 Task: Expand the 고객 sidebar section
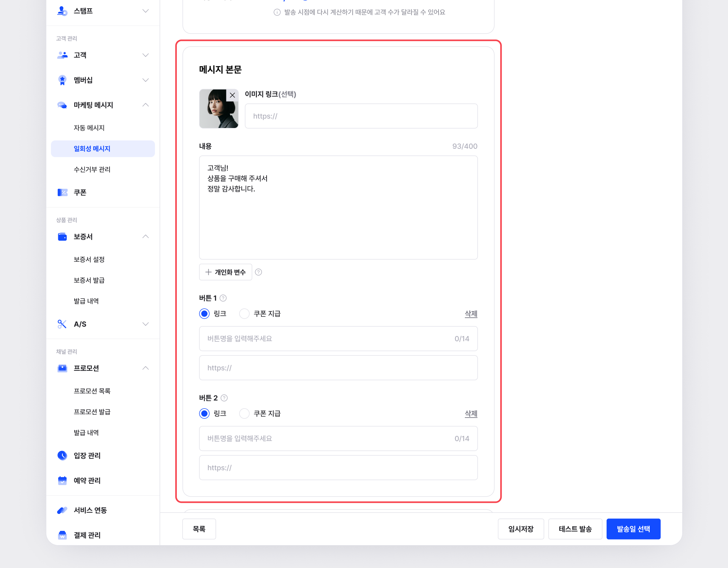pos(146,55)
